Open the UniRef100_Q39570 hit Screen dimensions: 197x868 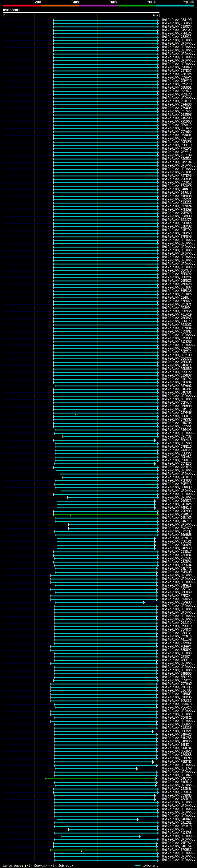[176, 26]
